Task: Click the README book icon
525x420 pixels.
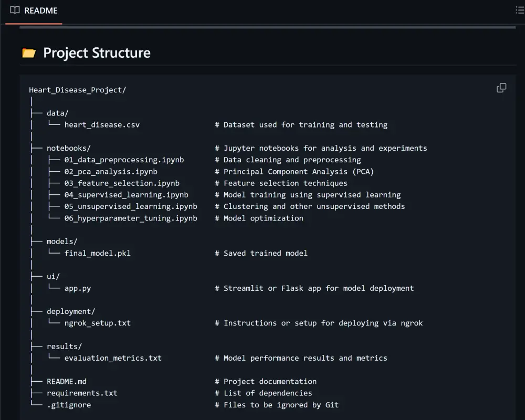Action: point(15,10)
